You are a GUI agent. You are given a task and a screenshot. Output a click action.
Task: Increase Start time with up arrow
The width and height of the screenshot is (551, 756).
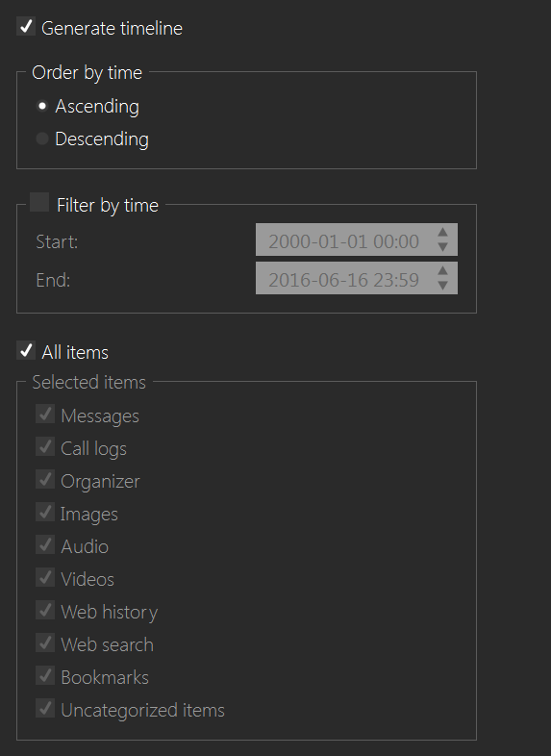click(442, 233)
